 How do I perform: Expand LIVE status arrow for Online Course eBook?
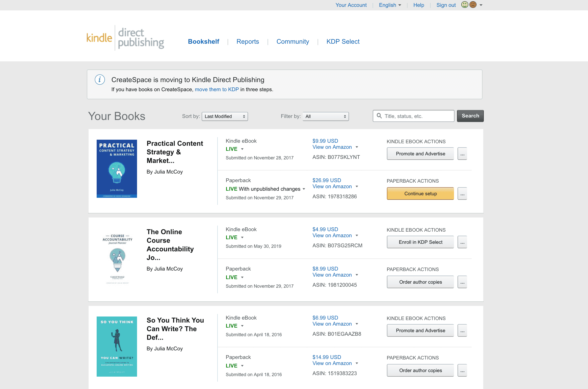[x=242, y=237]
